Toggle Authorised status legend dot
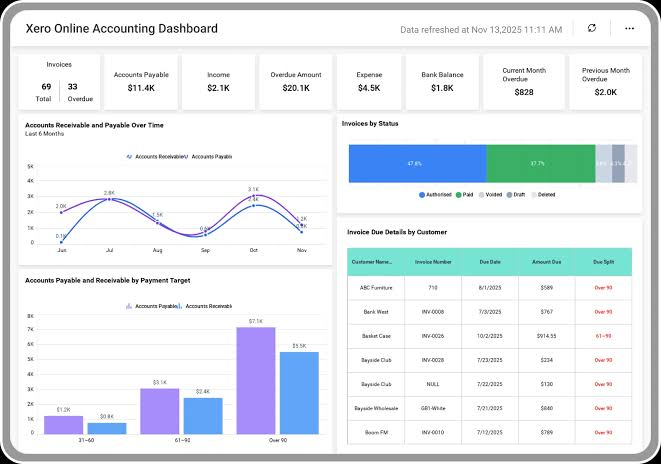Screen dimensions: 661x464 point(422,195)
